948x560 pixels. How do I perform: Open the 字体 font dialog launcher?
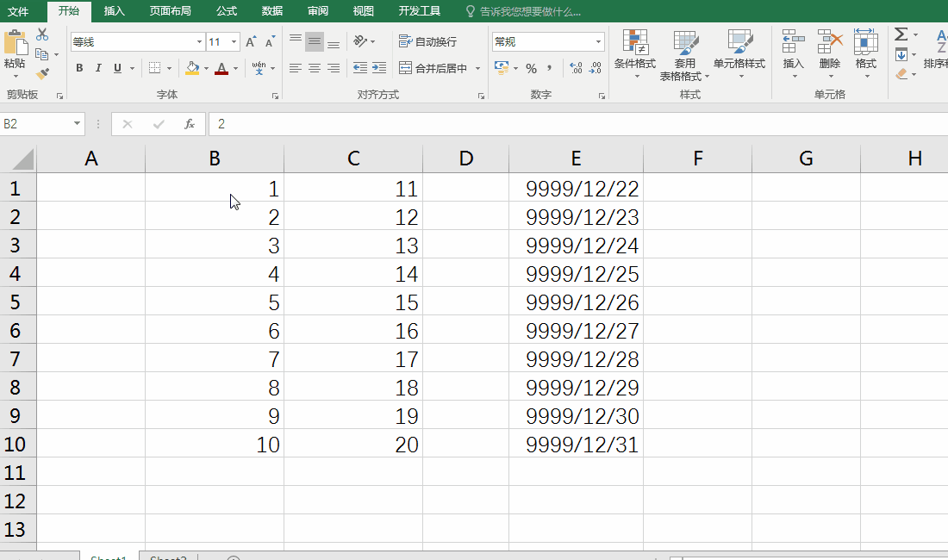coord(275,96)
